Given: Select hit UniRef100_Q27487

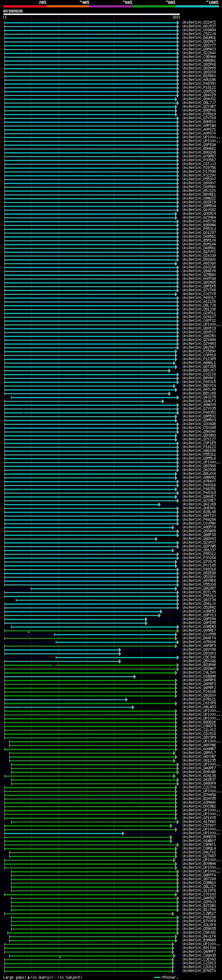Looking at the screenshot, I should pos(199,856).
